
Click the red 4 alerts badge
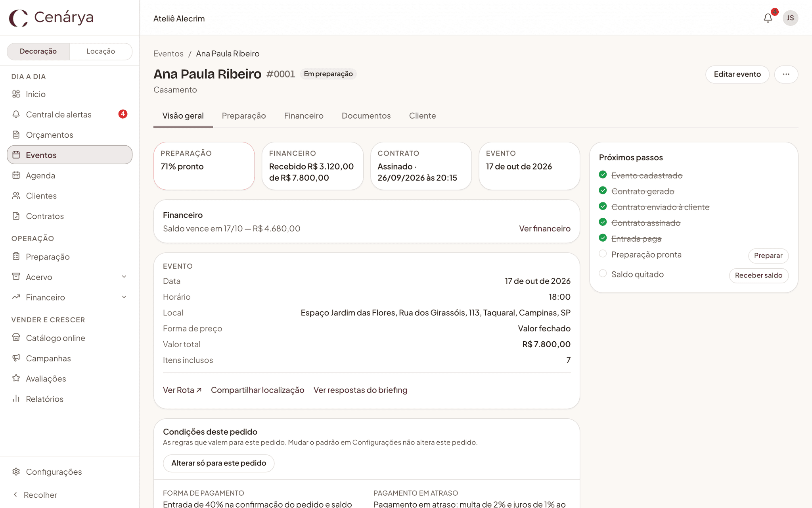click(123, 114)
